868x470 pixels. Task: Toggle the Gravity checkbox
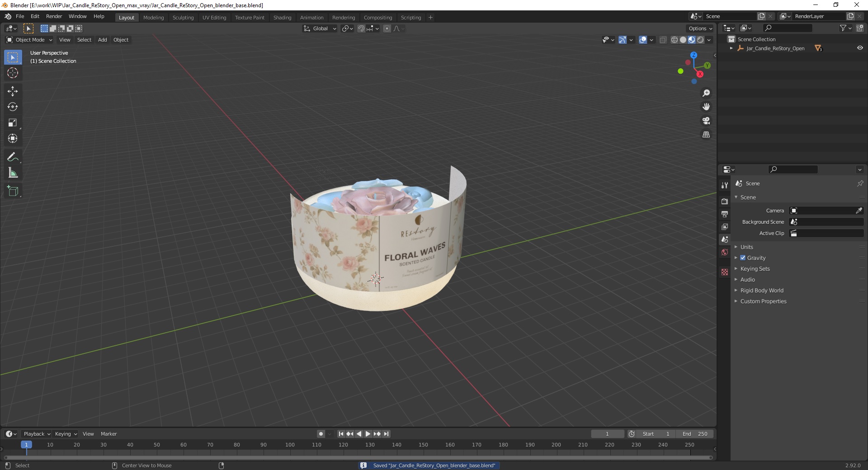[743, 258]
